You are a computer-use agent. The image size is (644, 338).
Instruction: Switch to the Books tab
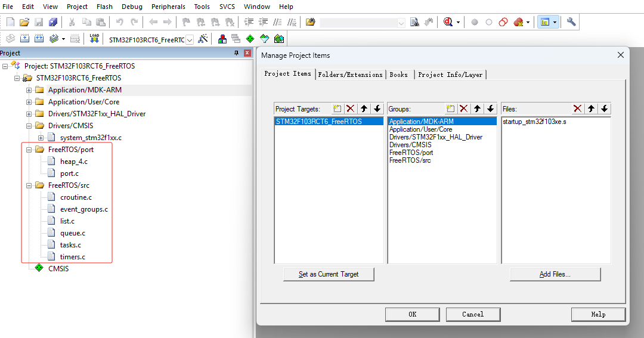click(x=399, y=75)
